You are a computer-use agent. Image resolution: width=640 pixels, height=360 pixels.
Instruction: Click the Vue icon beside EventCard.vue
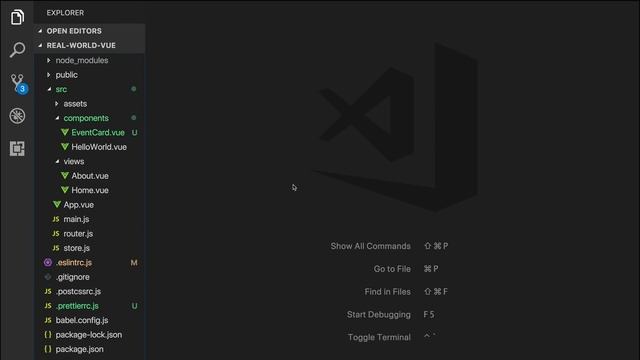64,132
